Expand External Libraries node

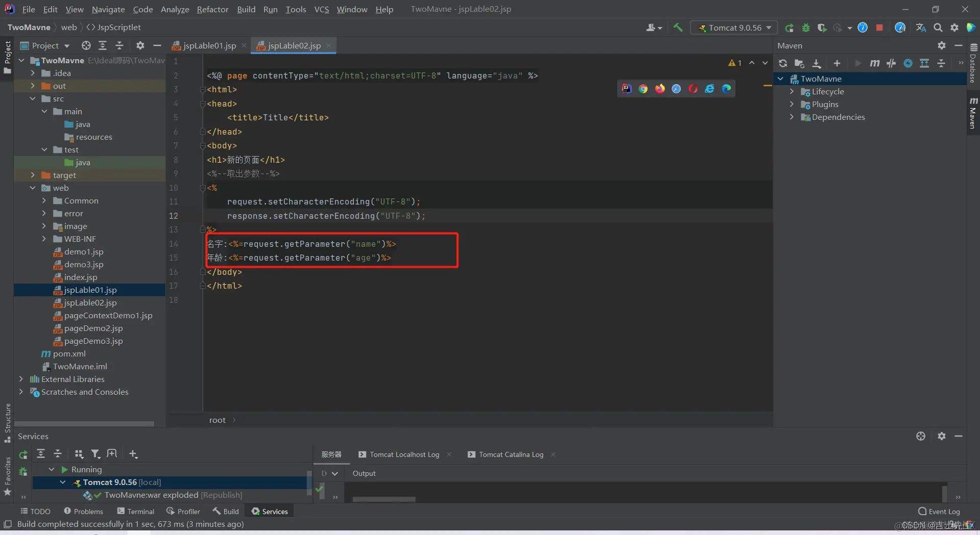coord(21,379)
